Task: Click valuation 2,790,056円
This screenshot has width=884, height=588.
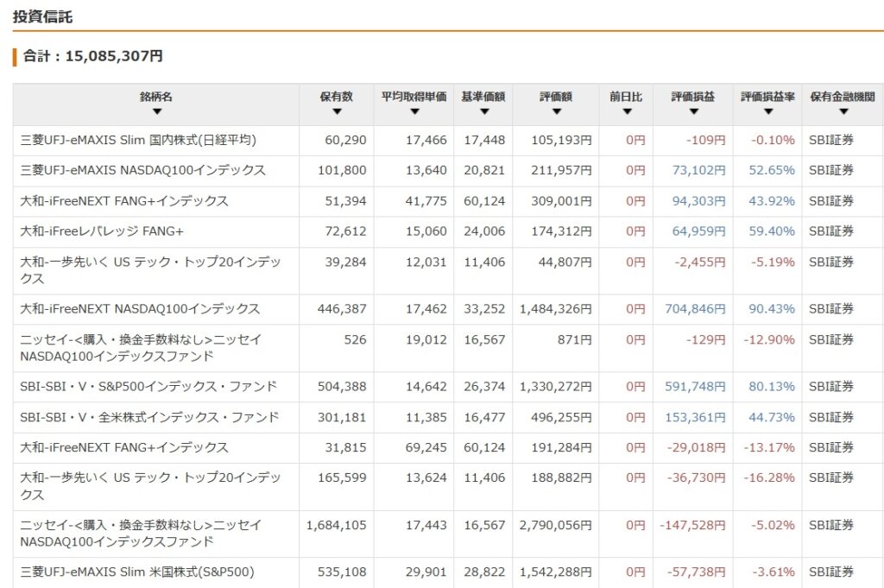Action: point(556,525)
